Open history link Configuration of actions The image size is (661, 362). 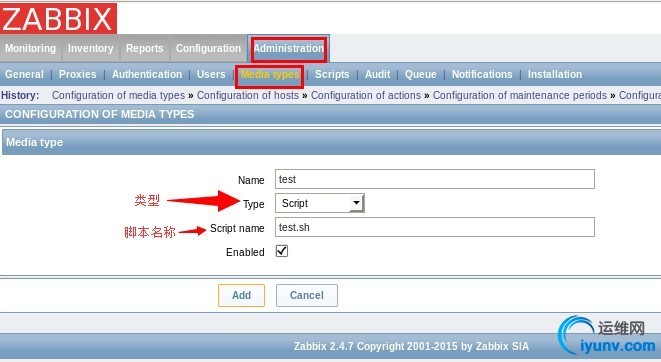pyautogui.click(x=365, y=95)
